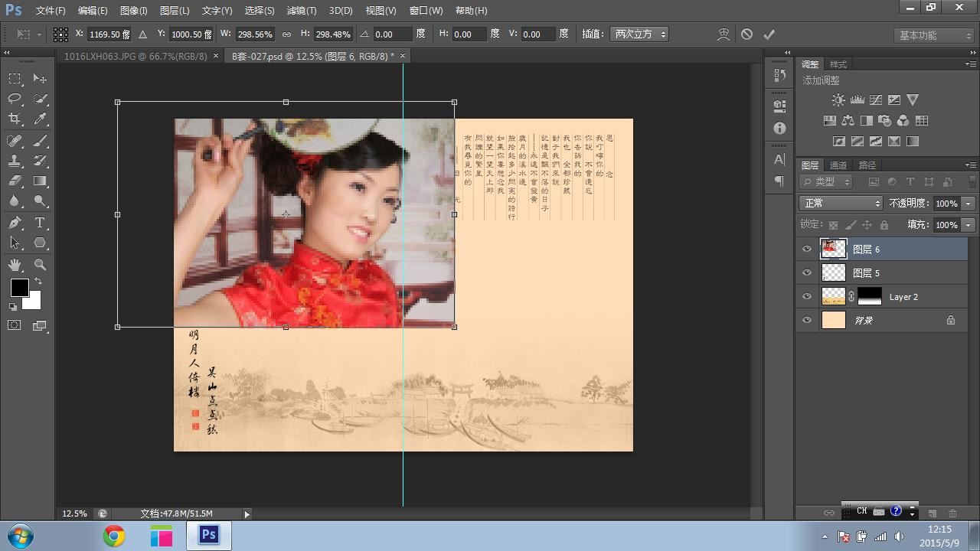Screen dimensions: 980x551
Task: Select the Dodge tool
Action: 40,201
